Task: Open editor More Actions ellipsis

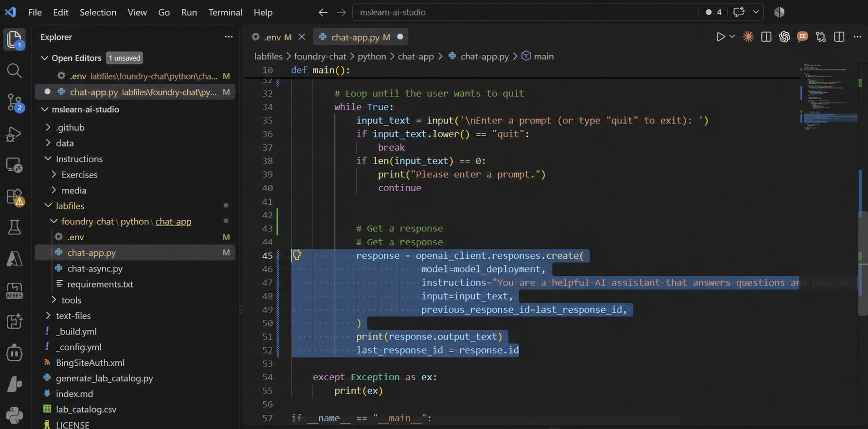Action: pos(857,37)
